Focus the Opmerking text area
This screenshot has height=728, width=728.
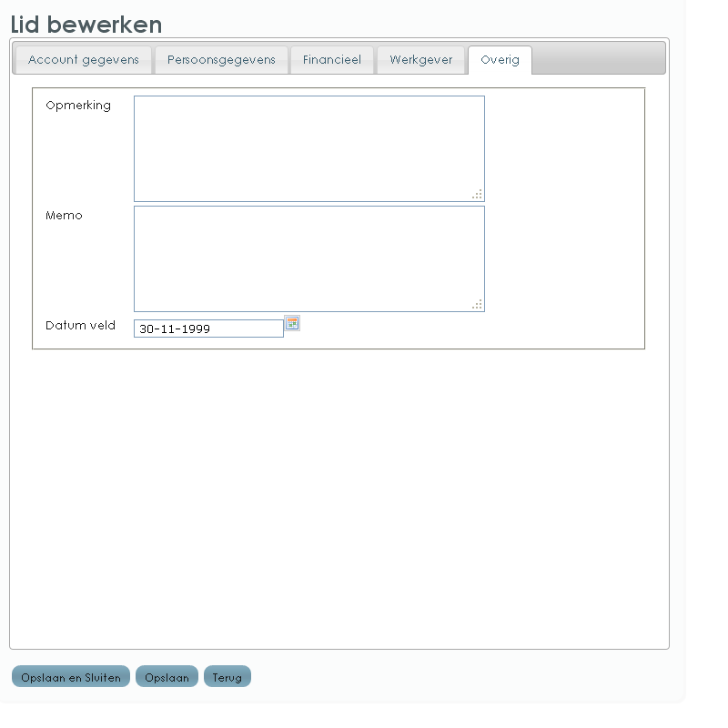coord(308,148)
